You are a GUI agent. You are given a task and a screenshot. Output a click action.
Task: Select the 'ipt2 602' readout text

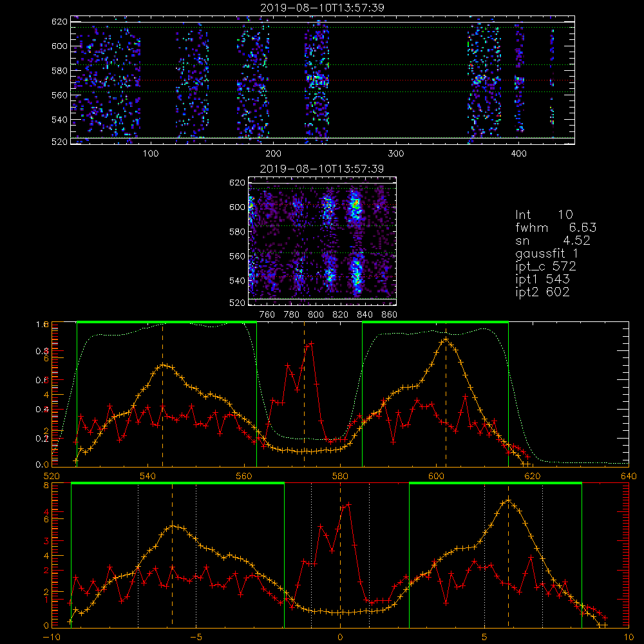[542, 292]
